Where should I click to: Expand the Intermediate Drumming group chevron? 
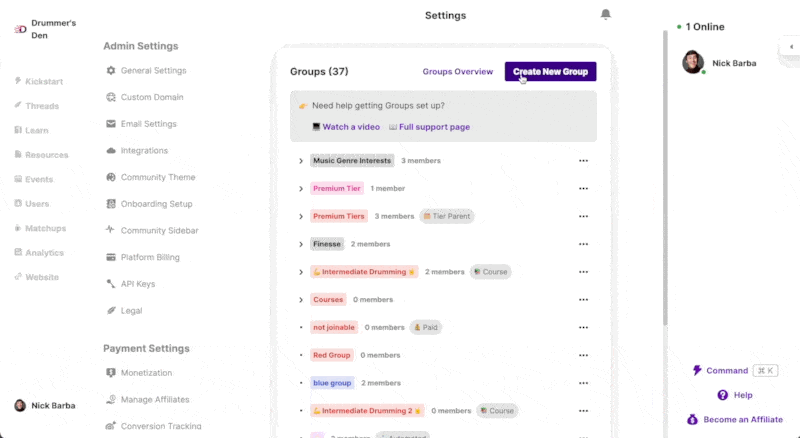[x=301, y=272]
